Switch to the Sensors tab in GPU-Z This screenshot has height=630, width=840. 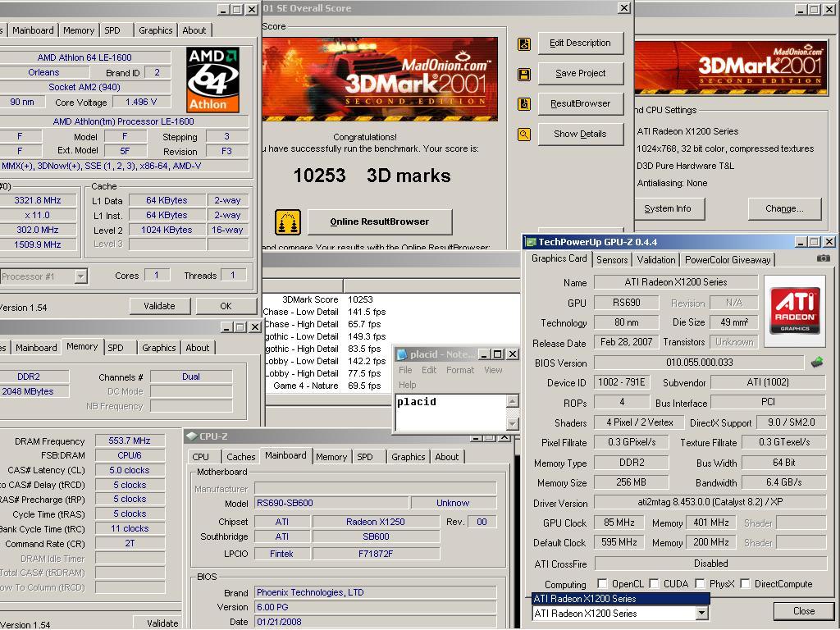pyautogui.click(x=612, y=260)
